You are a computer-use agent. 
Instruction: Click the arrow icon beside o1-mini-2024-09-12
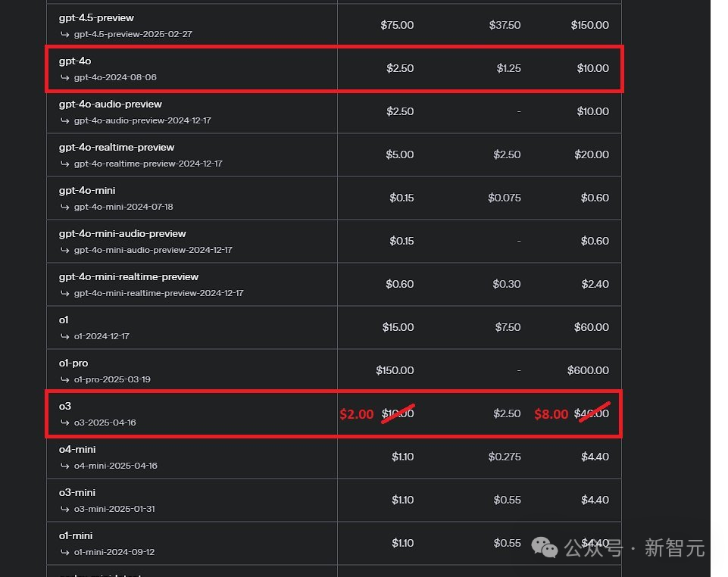(x=65, y=552)
